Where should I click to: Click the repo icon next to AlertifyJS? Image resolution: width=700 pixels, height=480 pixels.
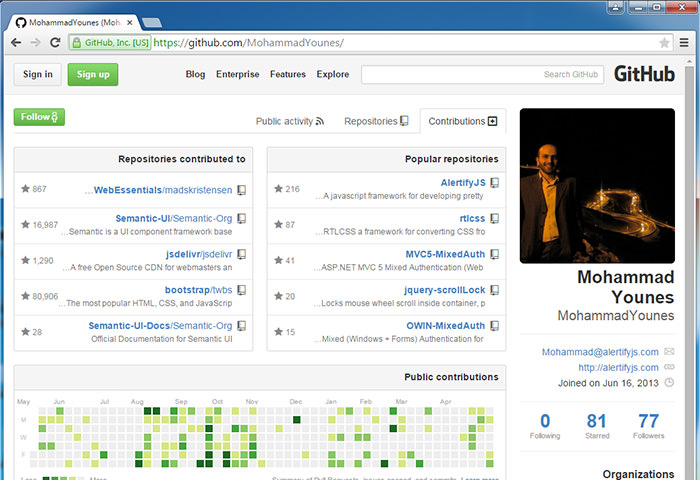tap(495, 183)
